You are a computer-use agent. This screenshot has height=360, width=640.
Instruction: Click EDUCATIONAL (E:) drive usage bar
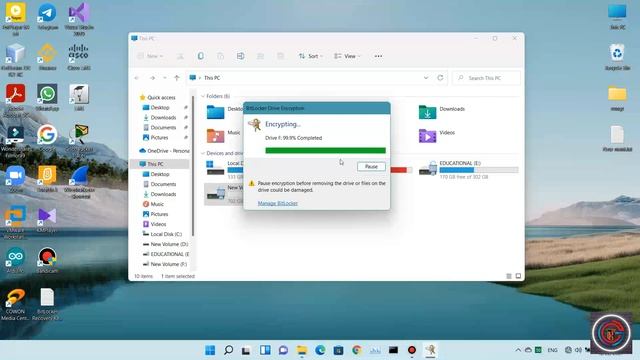(x=479, y=170)
